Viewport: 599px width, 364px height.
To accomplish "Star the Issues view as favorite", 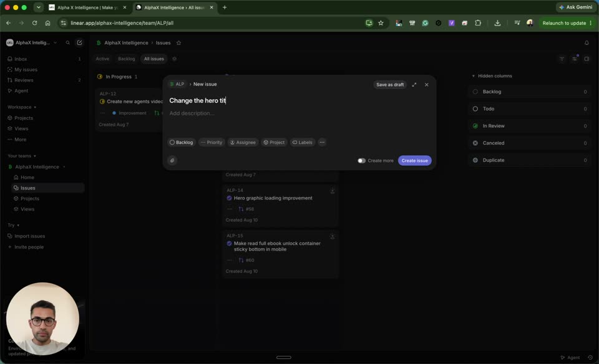I will [x=178, y=43].
